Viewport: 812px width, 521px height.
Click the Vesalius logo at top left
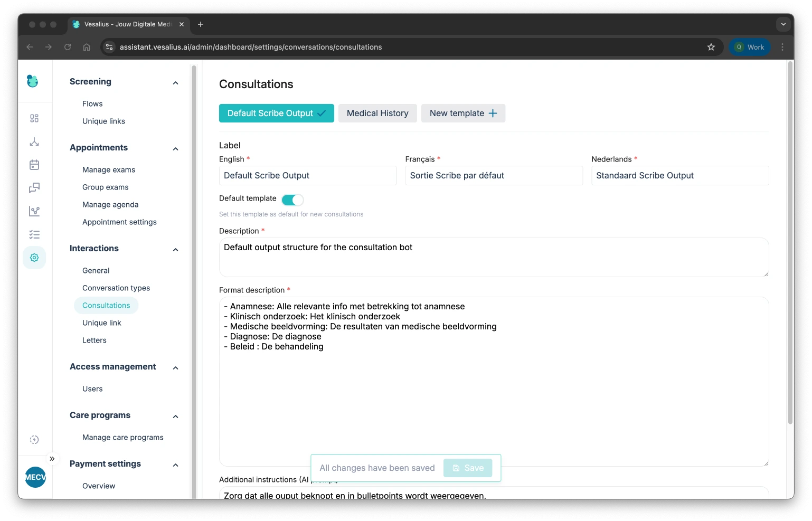(x=33, y=81)
